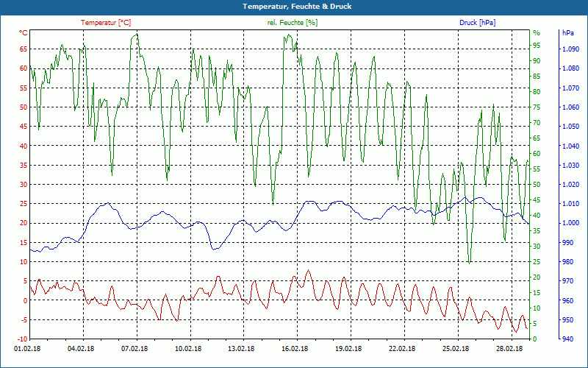The width and height of the screenshot is (588, 368).
Task: Click '60' on the red temperature axis
Action: pyautogui.click(x=24, y=68)
